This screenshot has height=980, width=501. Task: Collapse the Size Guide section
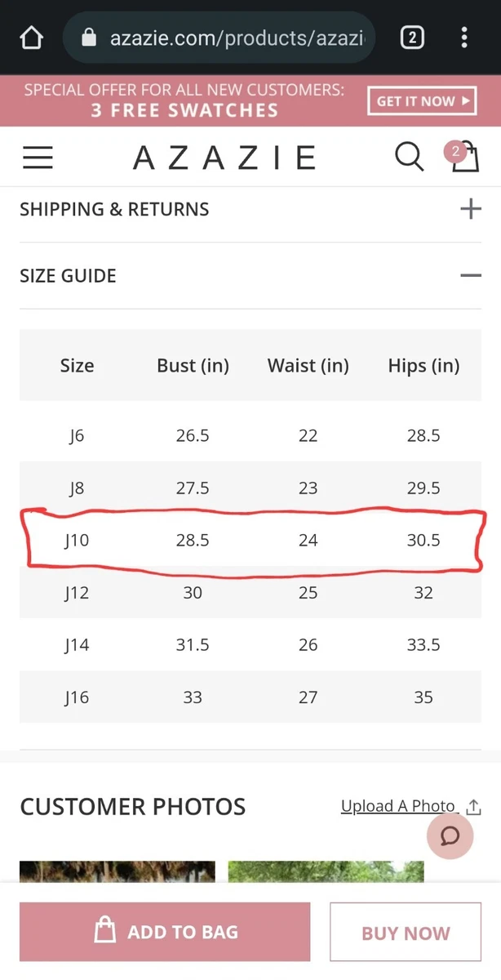[x=471, y=276]
